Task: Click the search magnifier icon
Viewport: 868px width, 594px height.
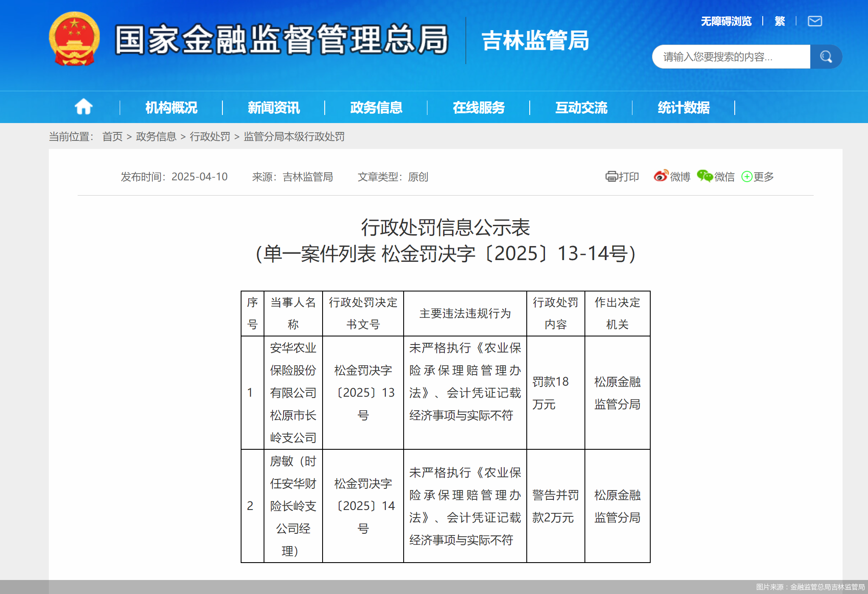Action: pyautogui.click(x=825, y=56)
